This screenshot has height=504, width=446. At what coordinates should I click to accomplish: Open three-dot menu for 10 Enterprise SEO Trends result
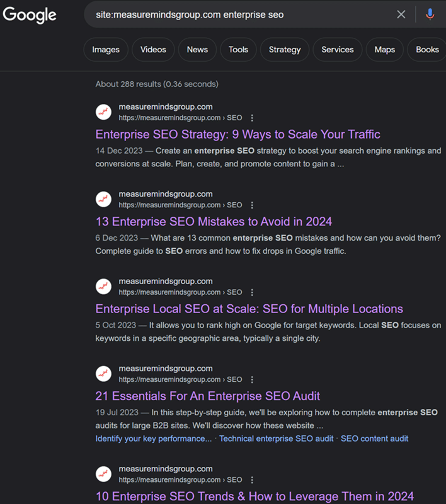click(252, 480)
